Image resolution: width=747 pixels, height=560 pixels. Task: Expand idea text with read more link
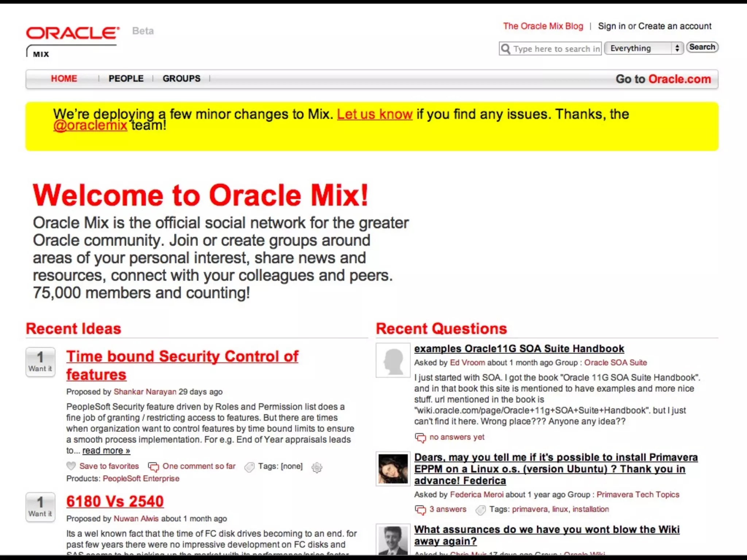[106, 451]
